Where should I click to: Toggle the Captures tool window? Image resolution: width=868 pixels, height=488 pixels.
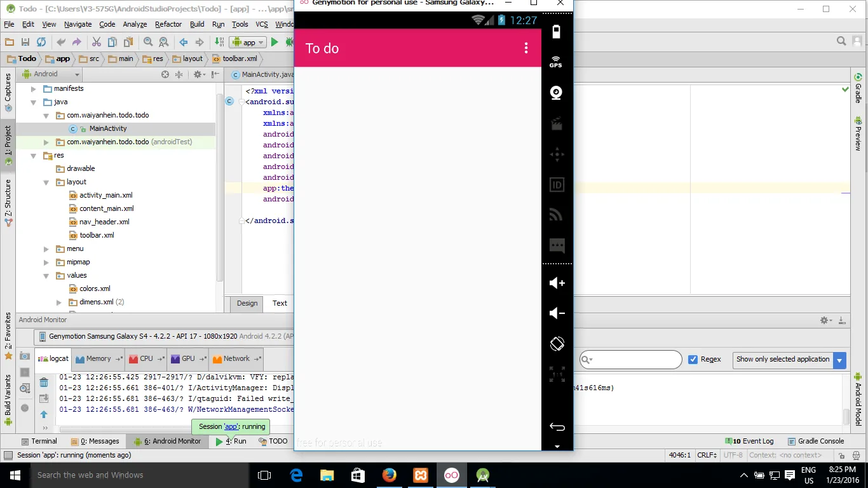pyautogui.click(x=8, y=92)
